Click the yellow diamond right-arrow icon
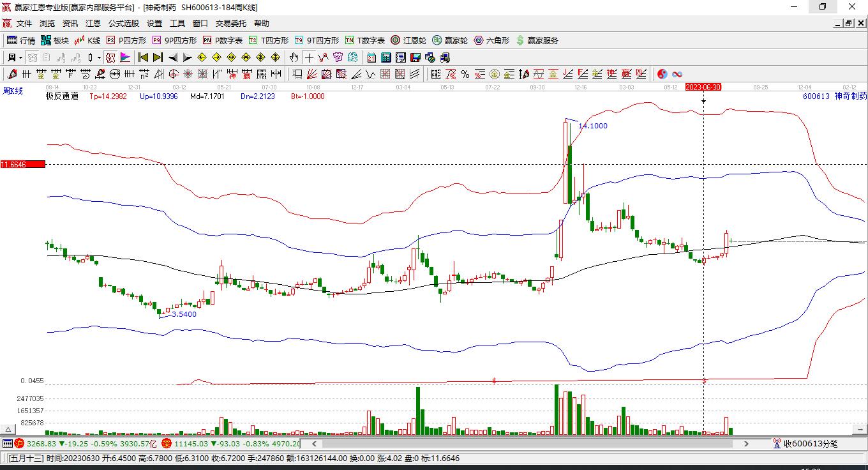 point(217,57)
